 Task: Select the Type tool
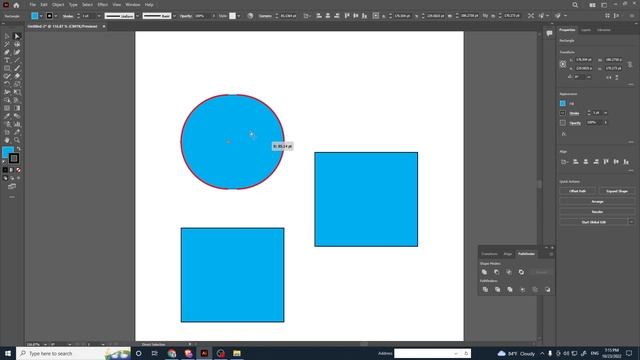(7, 60)
